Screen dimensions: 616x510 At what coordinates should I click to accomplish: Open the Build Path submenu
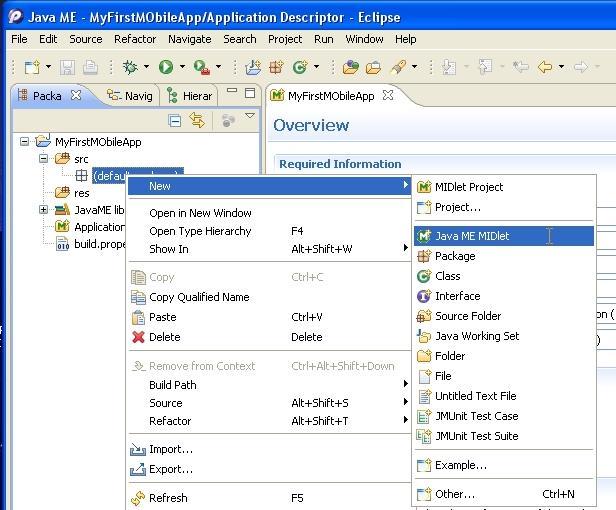270,385
